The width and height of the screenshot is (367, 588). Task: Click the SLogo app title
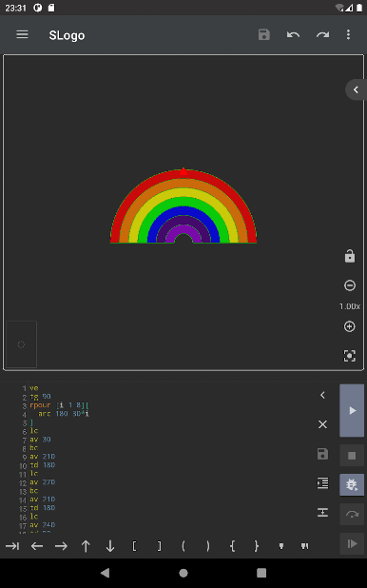[x=67, y=35]
